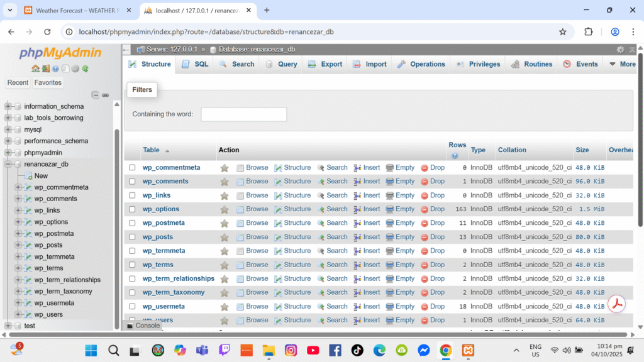
Task: Tick the checkbox for wp_posts table
Action: coord(132,237)
